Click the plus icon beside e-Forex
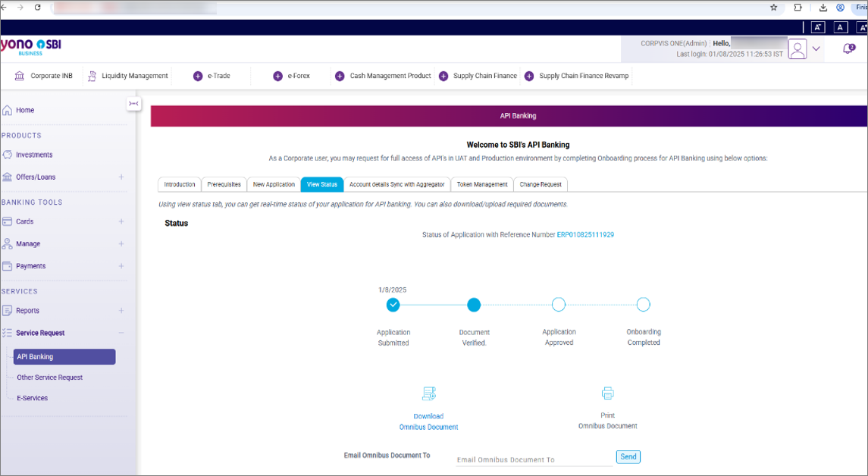The height and width of the screenshot is (476, 868). [x=278, y=76]
